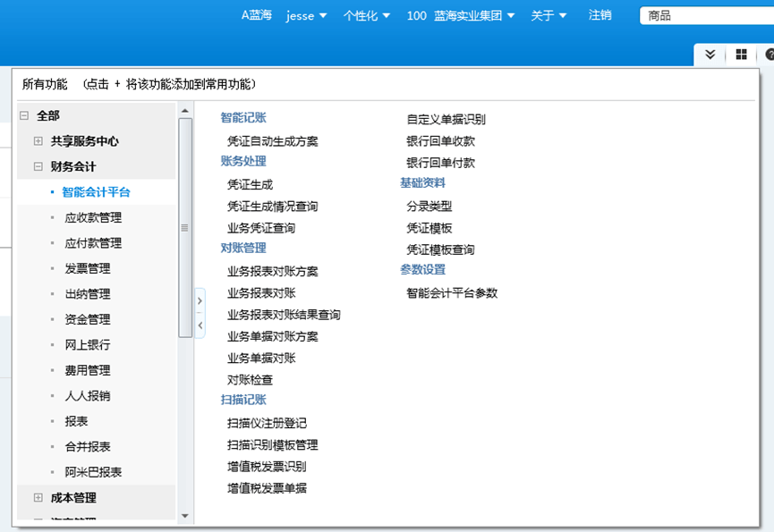Select 人人报销 in the tree

point(88,396)
